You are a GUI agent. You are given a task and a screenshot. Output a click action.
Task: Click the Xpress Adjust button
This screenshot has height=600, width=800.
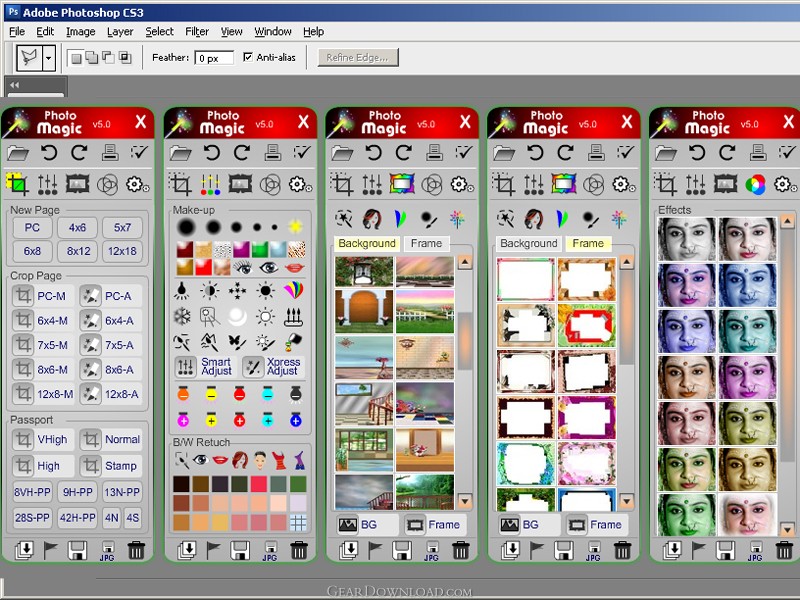coord(274,366)
